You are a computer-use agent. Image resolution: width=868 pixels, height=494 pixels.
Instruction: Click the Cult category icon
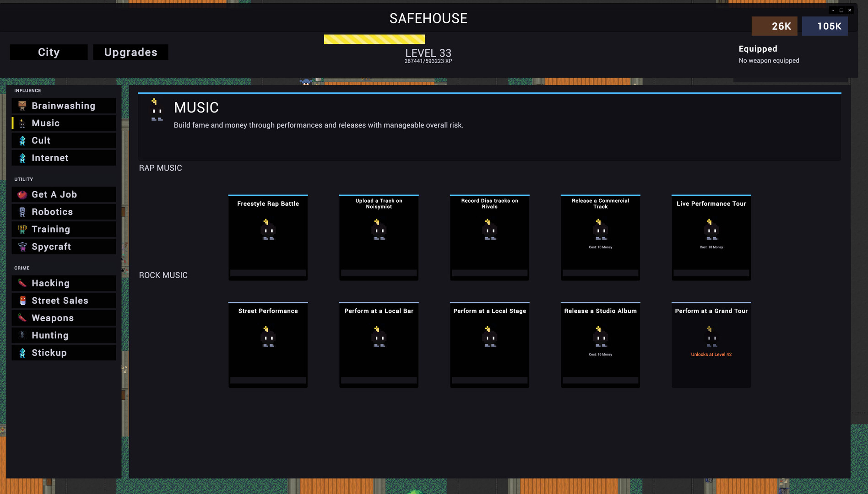[x=22, y=140]
